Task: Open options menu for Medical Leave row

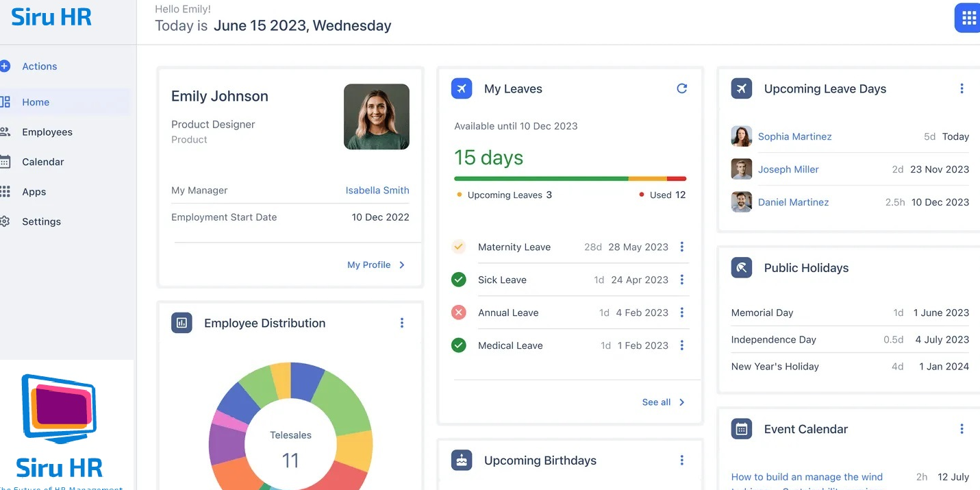Action: tap(681, 345)
